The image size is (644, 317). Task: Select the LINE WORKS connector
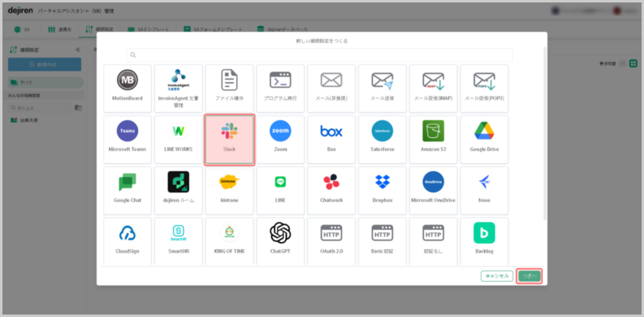click(178, 140)
